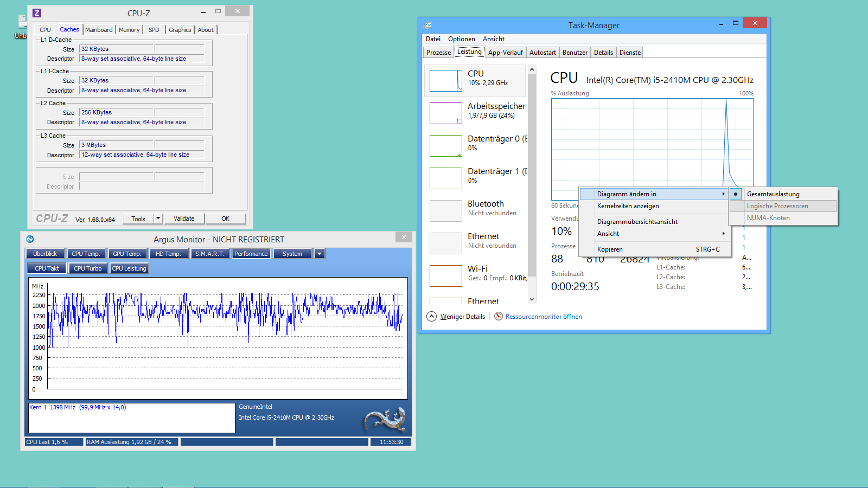Click the CPU-Z purple Z title icon

[x=37, y=13]
